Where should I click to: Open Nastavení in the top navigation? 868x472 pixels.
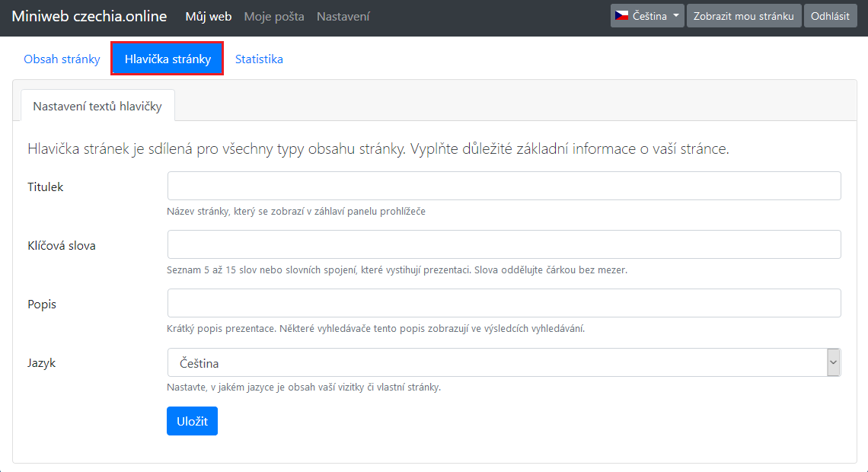[343, 17]
